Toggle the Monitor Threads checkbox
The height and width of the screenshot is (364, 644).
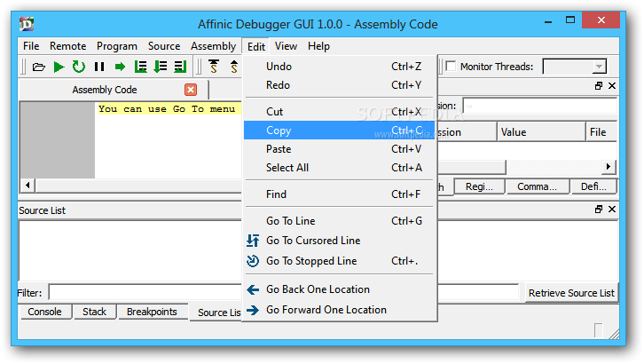coord(451,67)
